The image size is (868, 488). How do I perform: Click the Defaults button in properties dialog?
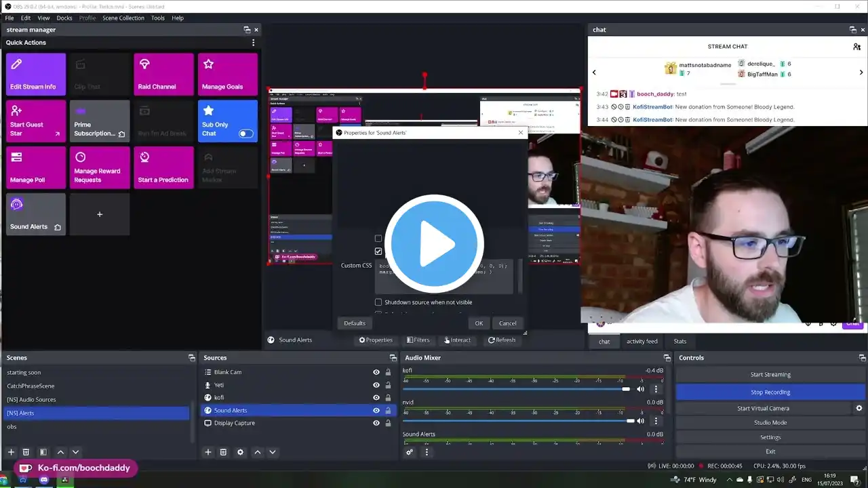(355, 323)
